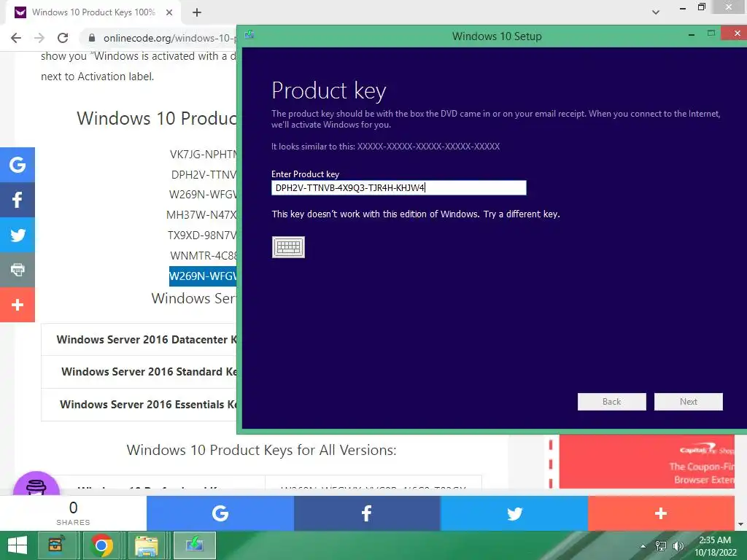This screenshot has width=747, height=560.
Task: Close the Windows 10 Product Keys tab
Action: pos(169,13)
